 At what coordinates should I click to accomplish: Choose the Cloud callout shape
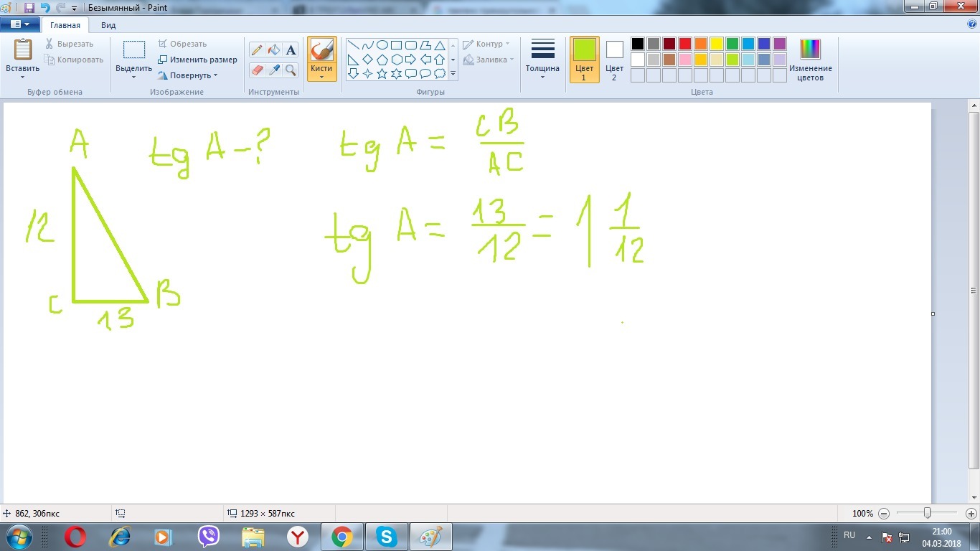pyautogui.click(x=440, y=73)
